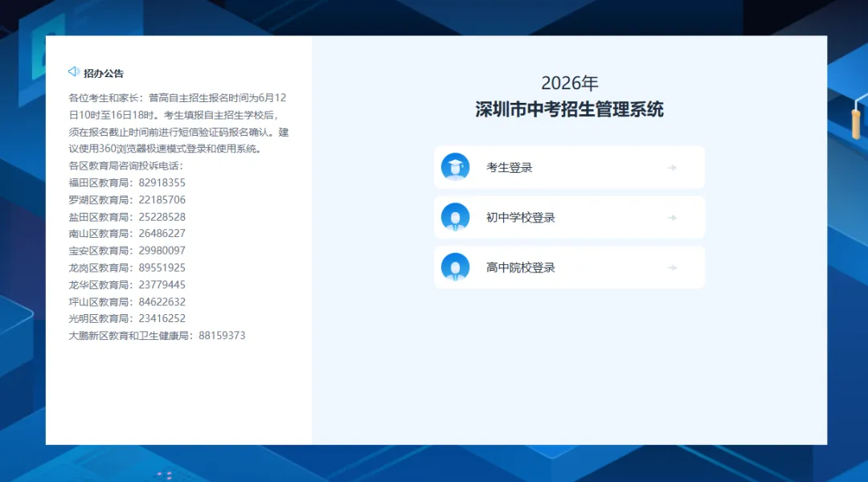The height and width of the screenshot is (482, 868).
Task: Click the speaker icon beside 招办公告
Action: click(x=74, y=72)
